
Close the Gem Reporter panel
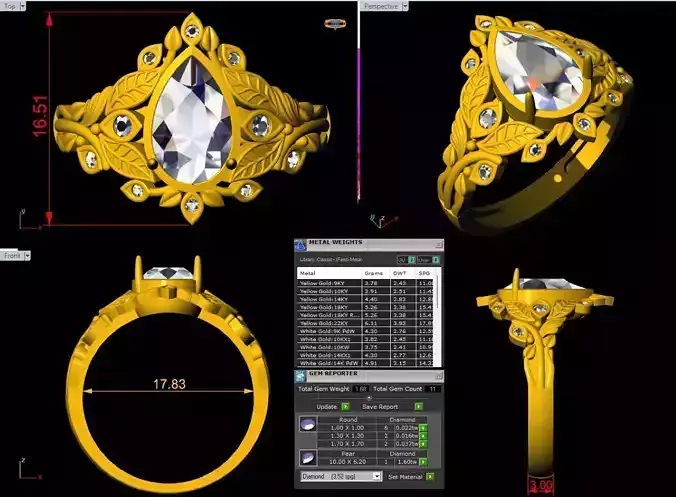tap(438, 376)
